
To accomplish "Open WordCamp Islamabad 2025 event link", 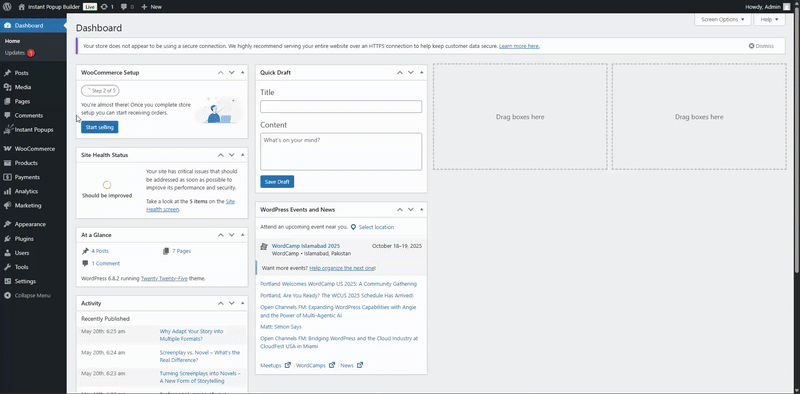I will tap(306, 245).
